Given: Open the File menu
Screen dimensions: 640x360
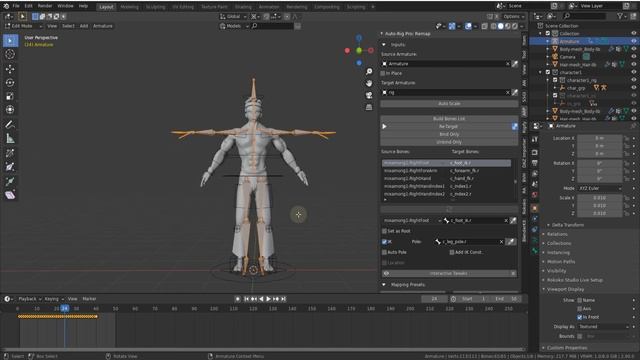Looking at the screenshot, I should pos(16,6).
